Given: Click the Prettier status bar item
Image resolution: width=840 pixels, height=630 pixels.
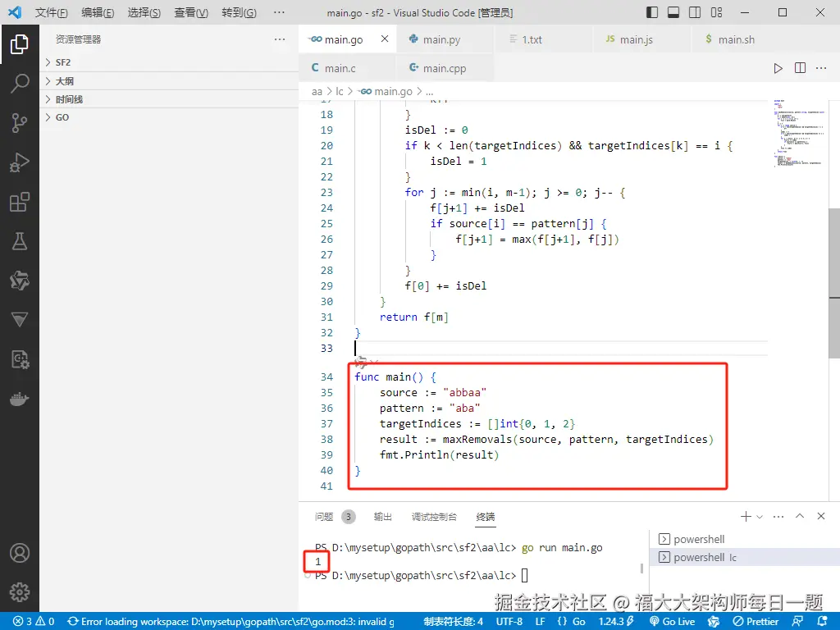Looking at the screenshot, I should (x=756, y=622).
